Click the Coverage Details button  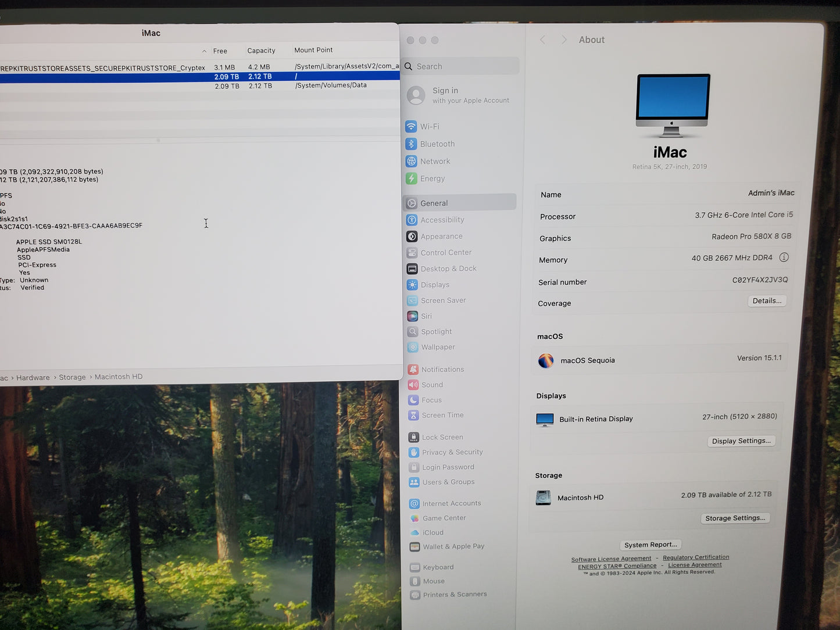tap(767, 300)
